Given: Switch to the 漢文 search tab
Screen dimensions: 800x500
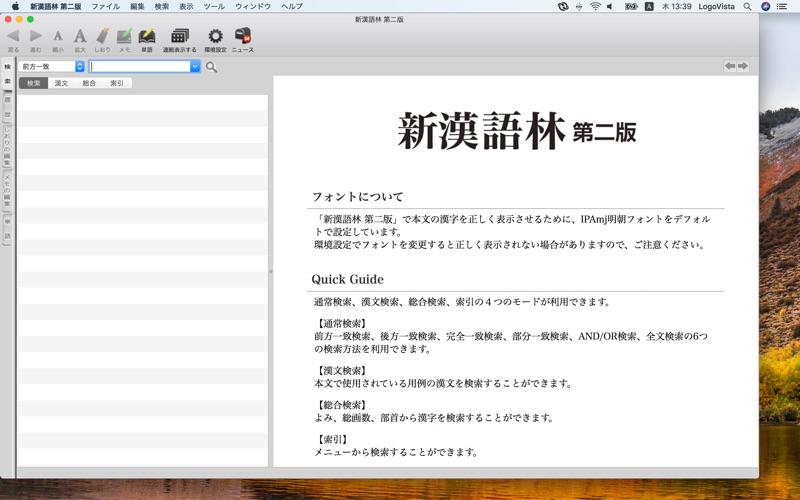Looking at the screenshot, I should tap(61, 83).
